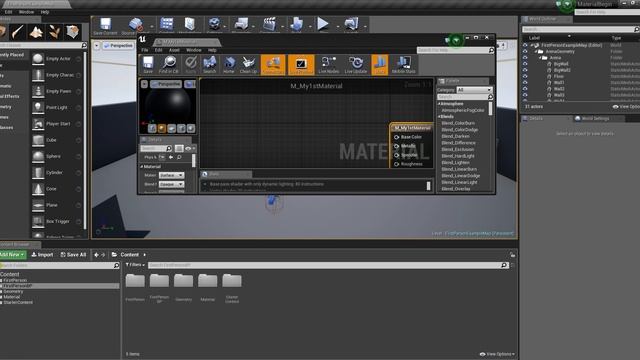The height and width of the screenshot is (360, 640).
Task: Toggle the Connectors button in the Material Editor
Action: [x=273, y=65]
